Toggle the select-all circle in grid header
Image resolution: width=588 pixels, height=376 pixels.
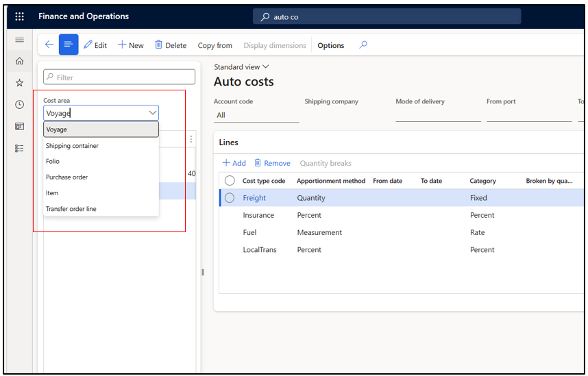click(x=230, y=181)
